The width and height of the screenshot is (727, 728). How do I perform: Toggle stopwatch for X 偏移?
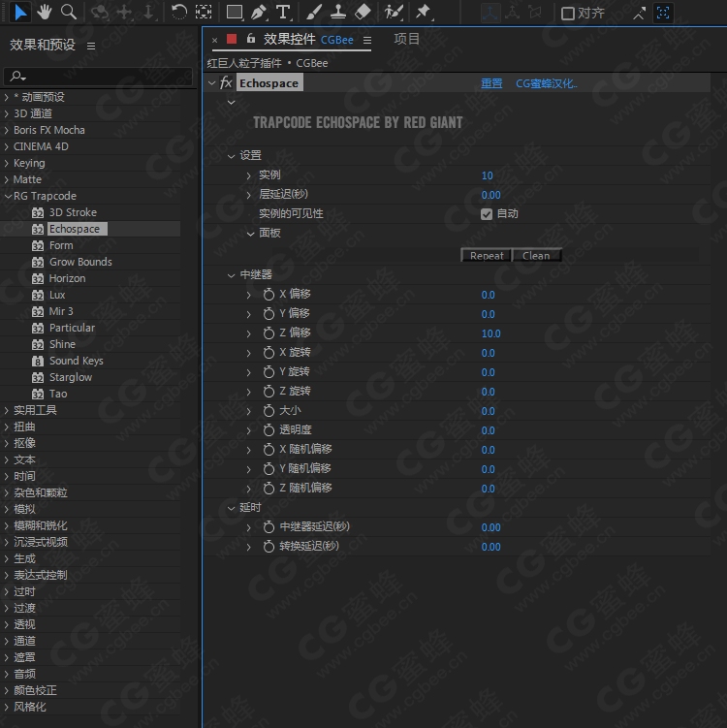[269, 295]
